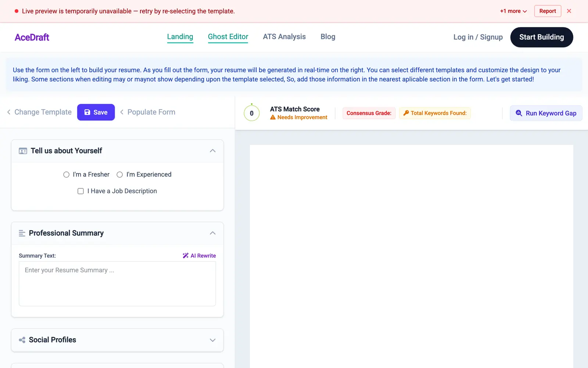
Task: Dismiss the live preview unavailable banner
Action: coord(569,11)
